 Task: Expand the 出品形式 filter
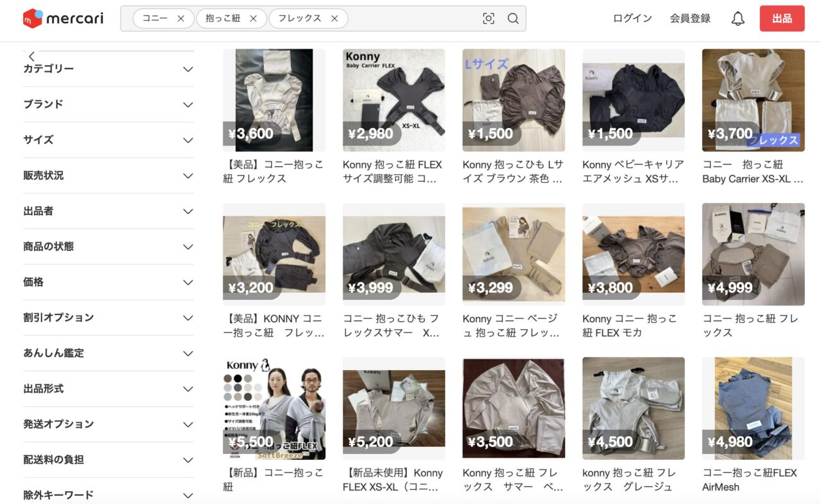108,389
